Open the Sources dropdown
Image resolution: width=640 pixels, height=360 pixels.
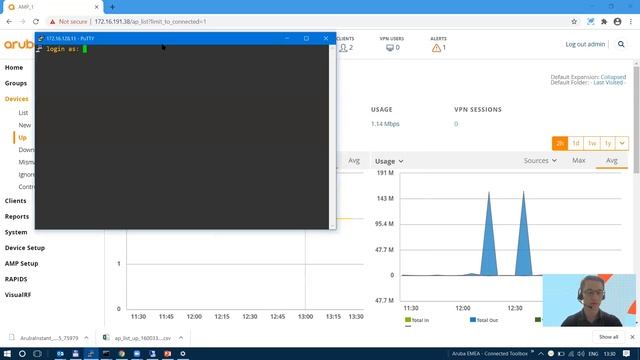tap(540, 161)
